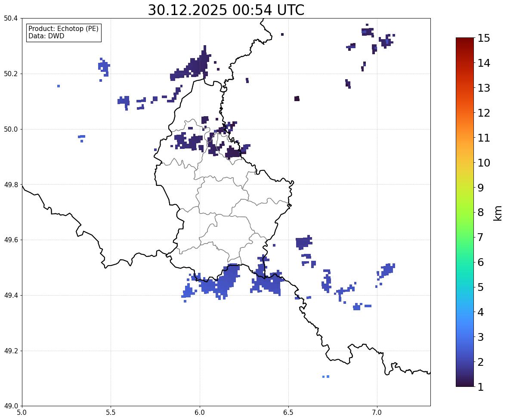Screen dimensions: 507x420
Task: Click the colorbar label '3'
Action: pyautogui.click(x=480, y=337)
